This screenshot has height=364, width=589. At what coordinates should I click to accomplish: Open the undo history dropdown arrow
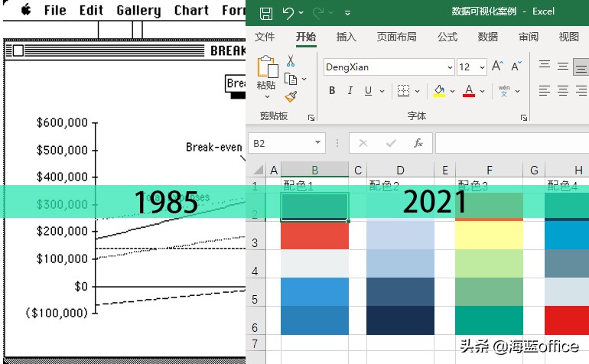[x=301, y=13]
